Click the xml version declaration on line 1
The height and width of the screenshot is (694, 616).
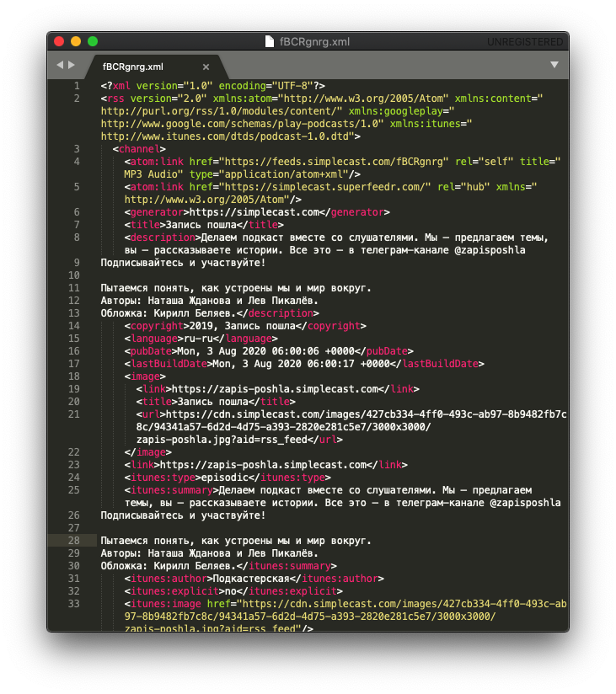click(212, 86)
